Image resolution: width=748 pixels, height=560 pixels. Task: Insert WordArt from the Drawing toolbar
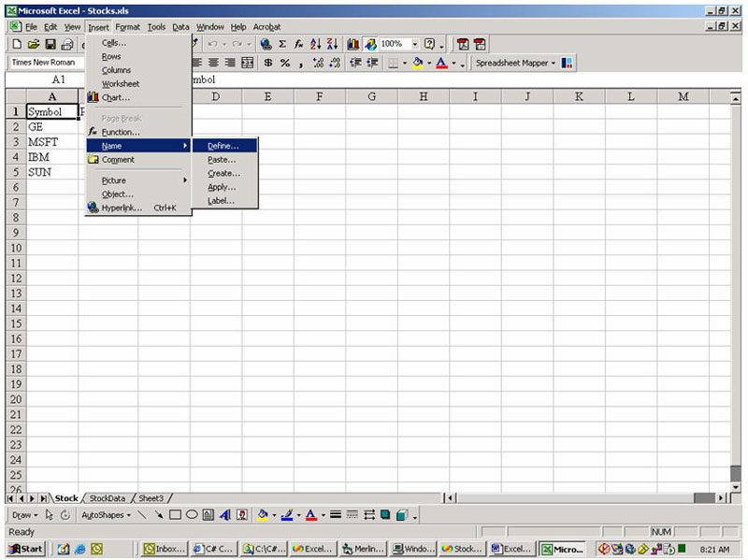click(x=225, y=515)
